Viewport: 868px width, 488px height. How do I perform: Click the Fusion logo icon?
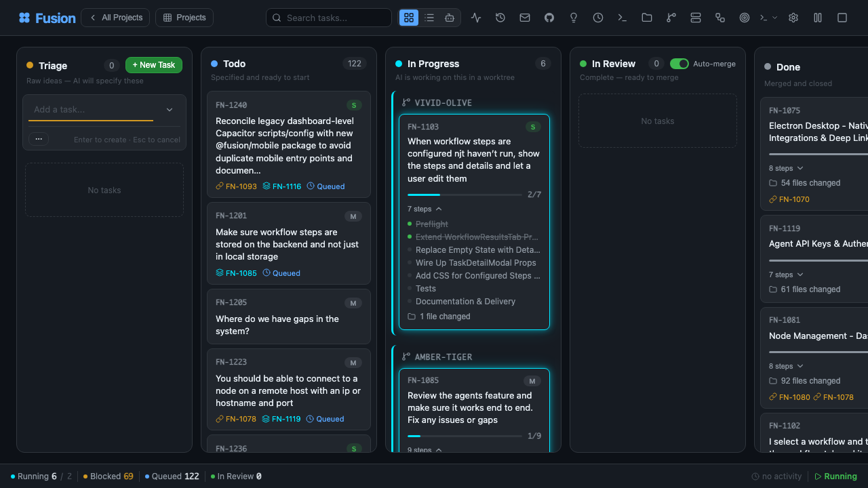24,18
